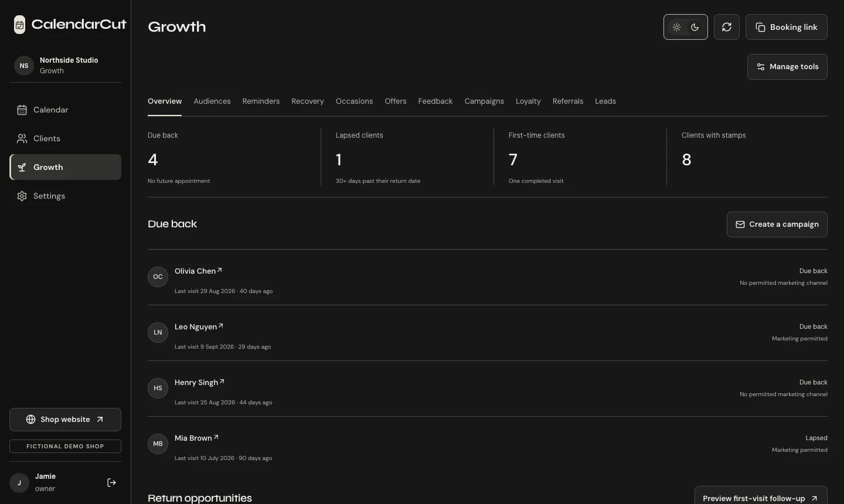Screen dimensions: 844x504
Task: Open Olivia Chen's client profile
Action: pyautogui.click(x=198, y=271)
